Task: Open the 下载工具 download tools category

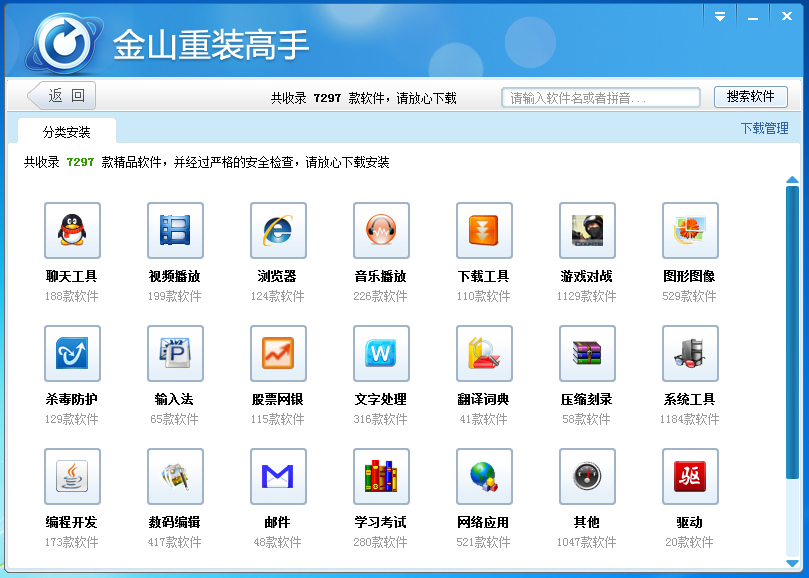Action: tap(484, 231)
